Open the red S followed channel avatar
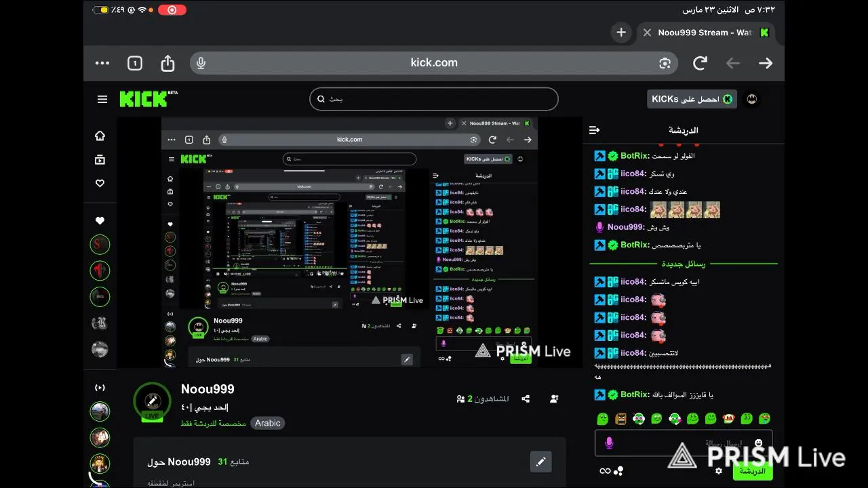 (100, 245)
